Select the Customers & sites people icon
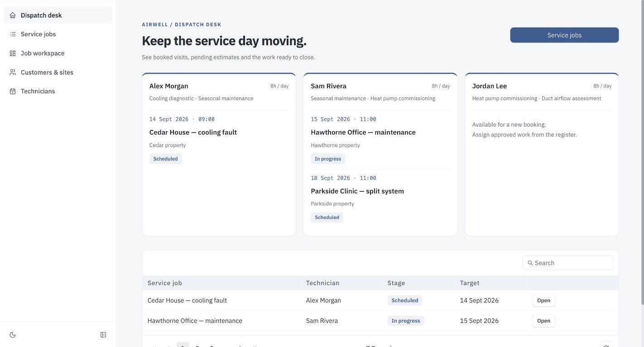The image size is (644, 347). click(13, 72)
